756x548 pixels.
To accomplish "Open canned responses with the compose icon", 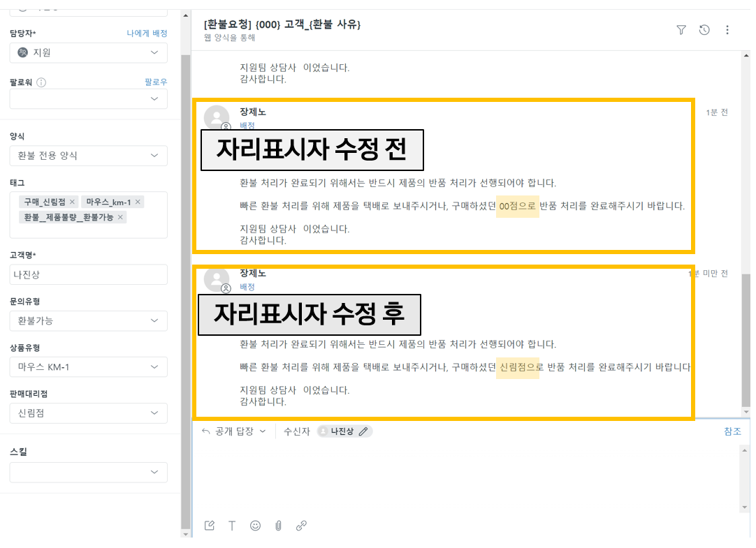I will pos(209,526).
